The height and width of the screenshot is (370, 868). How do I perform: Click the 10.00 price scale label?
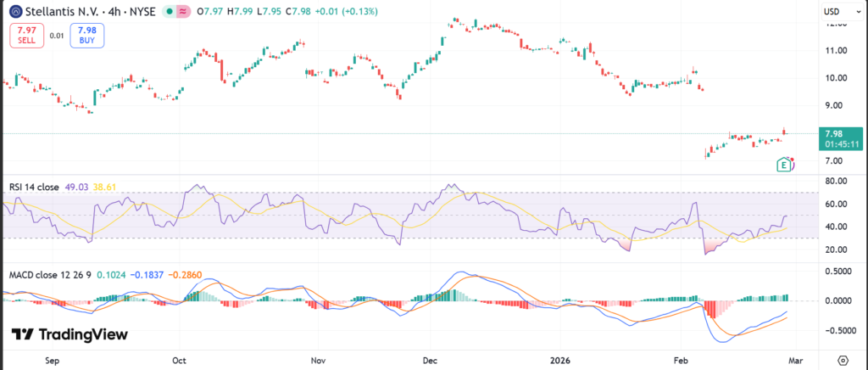point(835,77)
